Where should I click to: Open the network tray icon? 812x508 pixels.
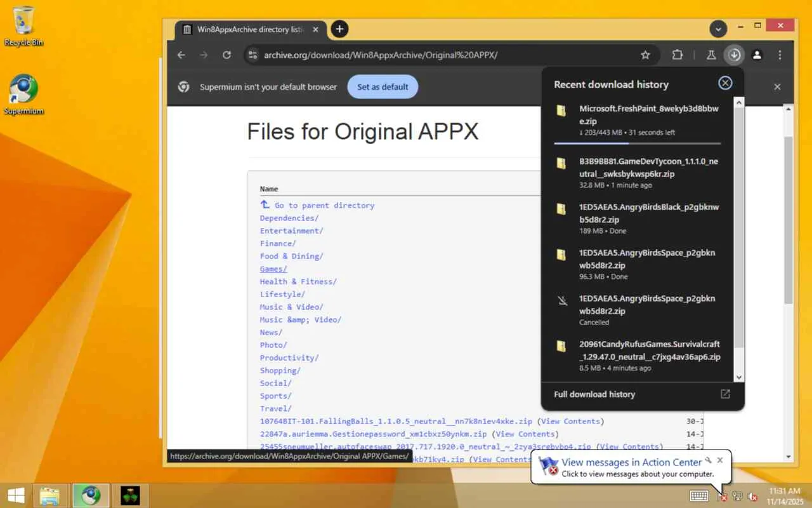[x=737, y=496]
